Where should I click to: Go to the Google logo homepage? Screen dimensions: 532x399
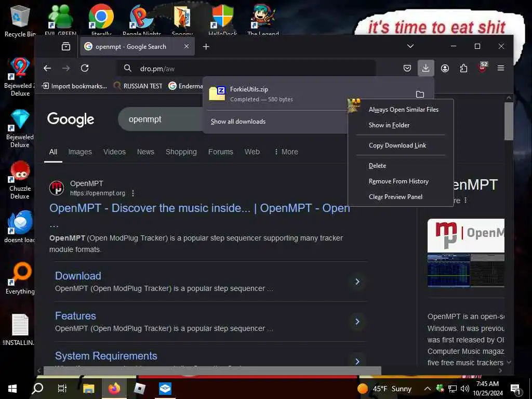pyautogui.click(x=71, y=119)
